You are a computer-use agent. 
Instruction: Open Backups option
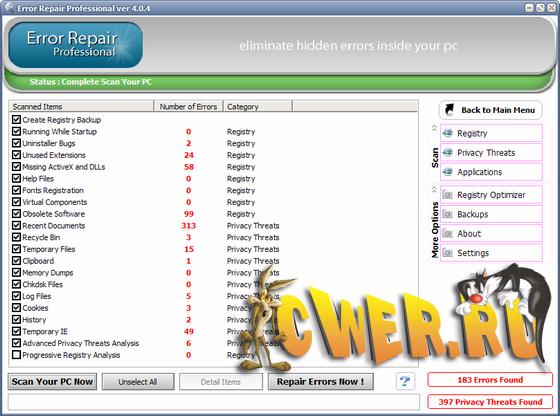tap(491, 214)
